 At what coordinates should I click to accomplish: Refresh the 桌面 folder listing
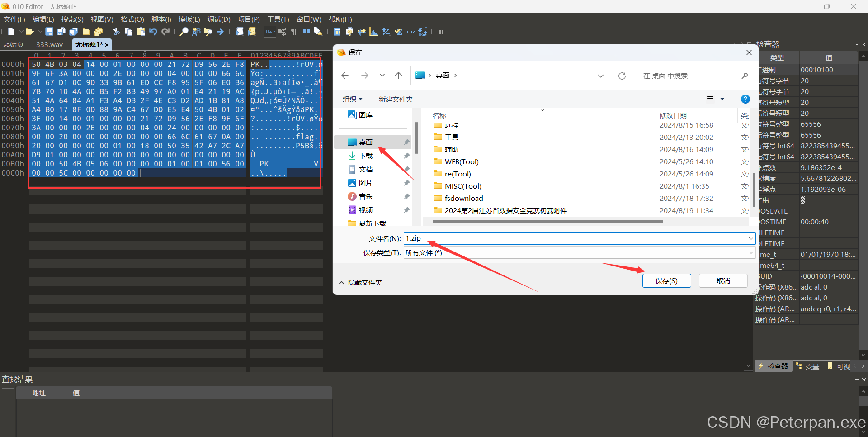pyautogui.click(x=622, y=76)
